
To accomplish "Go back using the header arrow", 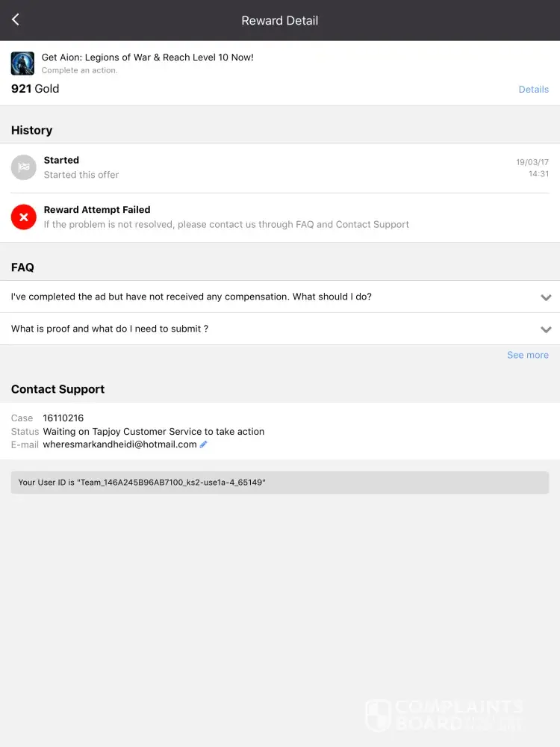I will pyautogui.click(x=16, y=20).
